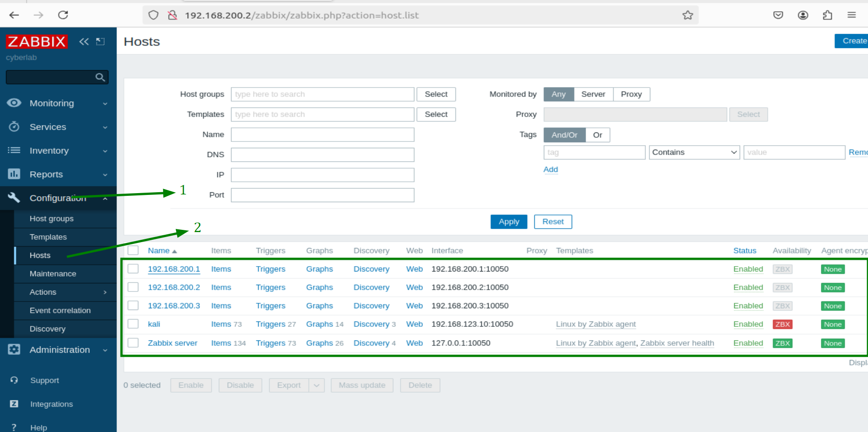Click the ZBX availability badge for Zabbix server
The image size is (868, 432).
(782, 343)
